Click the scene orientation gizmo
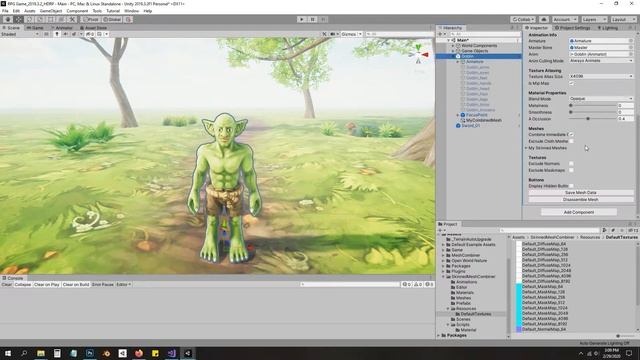 click(419, 54)
